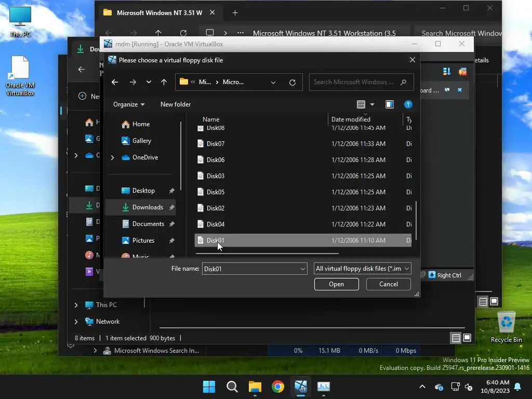Select the Disk01 file

pos(303,241)
